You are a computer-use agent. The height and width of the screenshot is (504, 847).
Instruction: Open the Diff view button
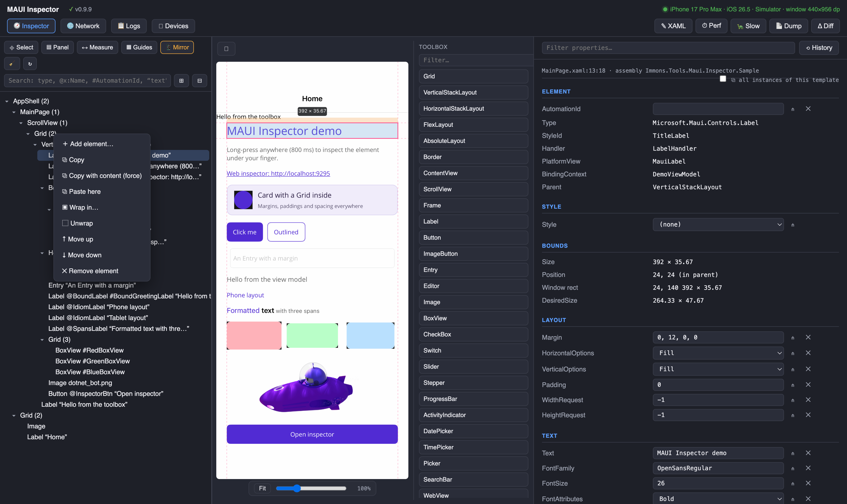[825, 26]
